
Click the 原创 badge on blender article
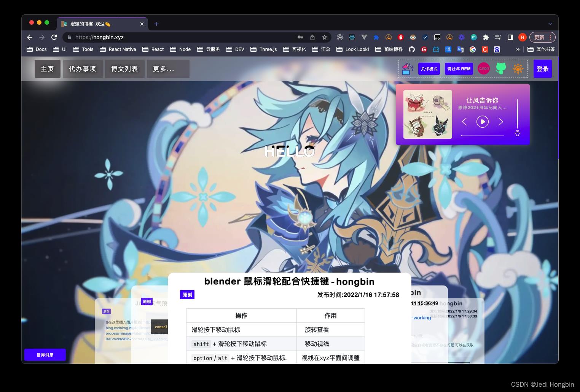click(x=187, y=295)
